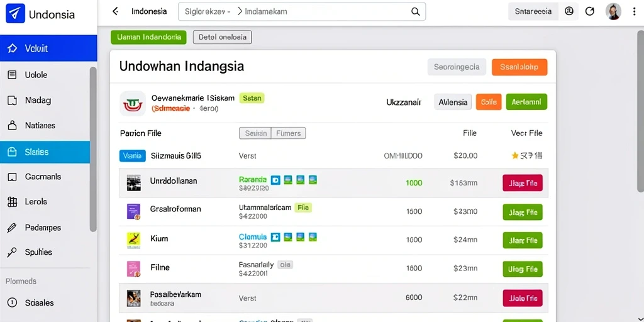Open the Kium yellow thumbnail
Screen dimensions: 644x322
click(x=133, y=240)
